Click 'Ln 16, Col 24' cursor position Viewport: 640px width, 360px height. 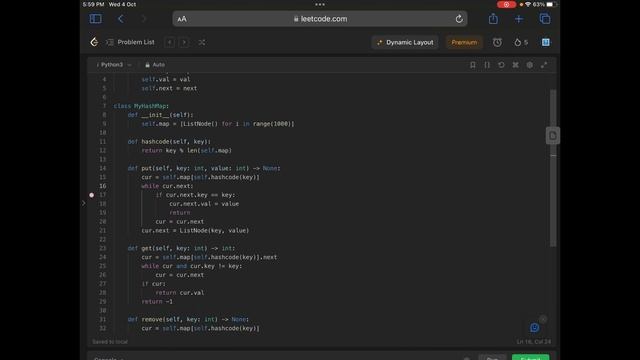(533, 342)
